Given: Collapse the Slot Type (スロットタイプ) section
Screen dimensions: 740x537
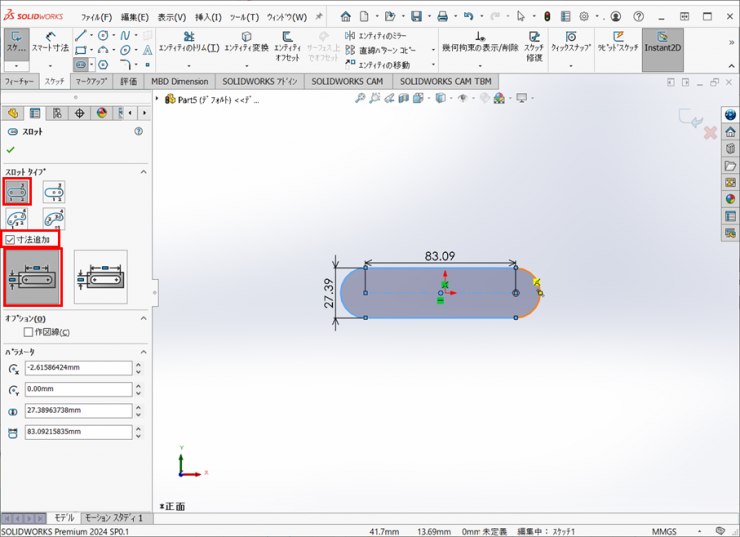Looking at the screenshot, I should tap(142, 172).
